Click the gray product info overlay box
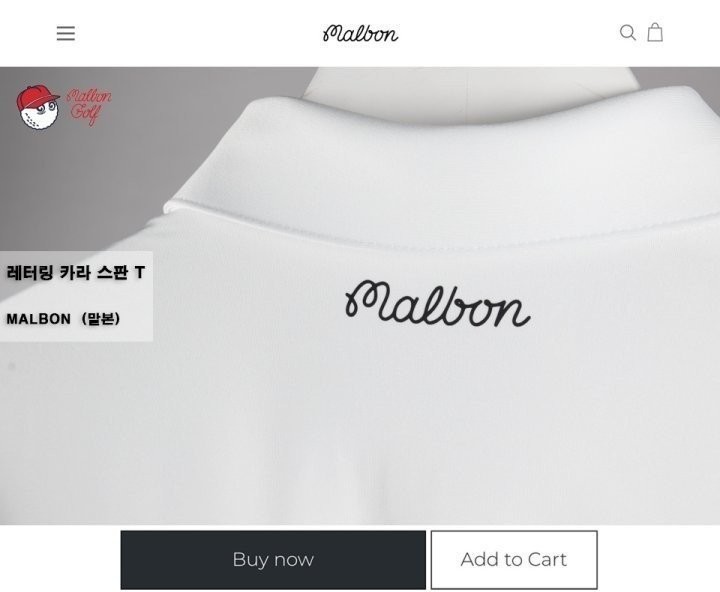The image size is (720, 592). coord(76,296)
